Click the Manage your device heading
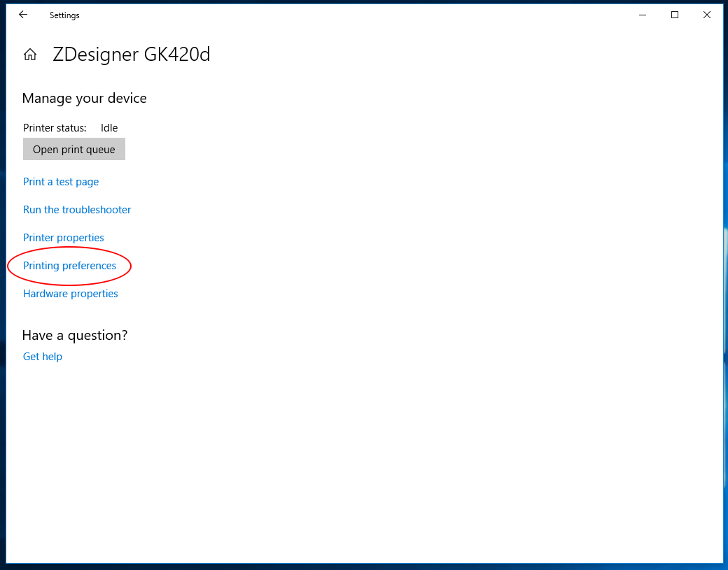This screenshot has width=728, height=570. pos(84,98)
